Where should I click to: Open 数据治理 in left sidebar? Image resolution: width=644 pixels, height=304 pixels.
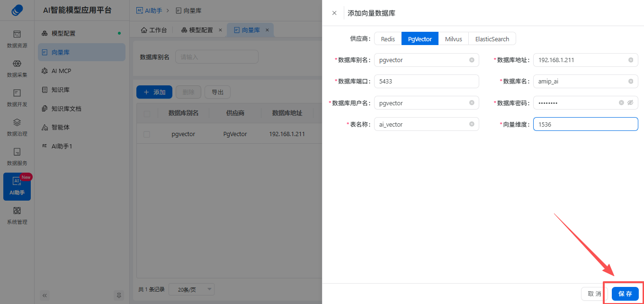[x=17, y=127]
